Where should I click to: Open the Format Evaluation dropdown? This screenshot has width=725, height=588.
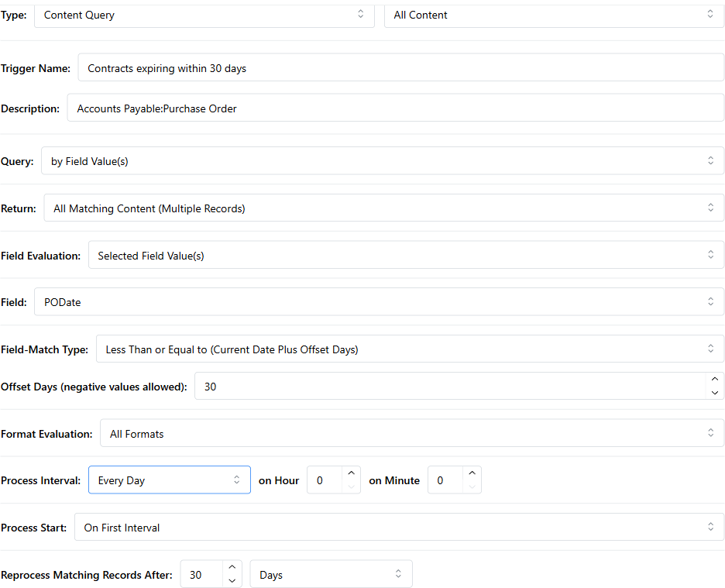[412, 434]
